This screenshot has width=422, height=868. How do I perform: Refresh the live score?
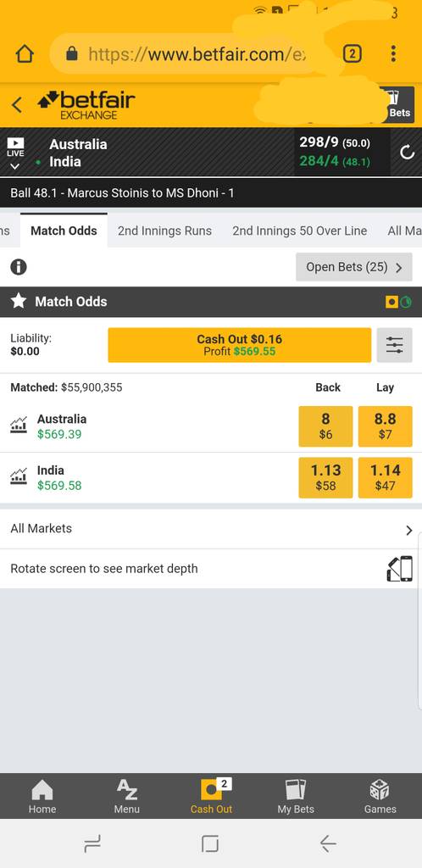click(x=407, y=153)
